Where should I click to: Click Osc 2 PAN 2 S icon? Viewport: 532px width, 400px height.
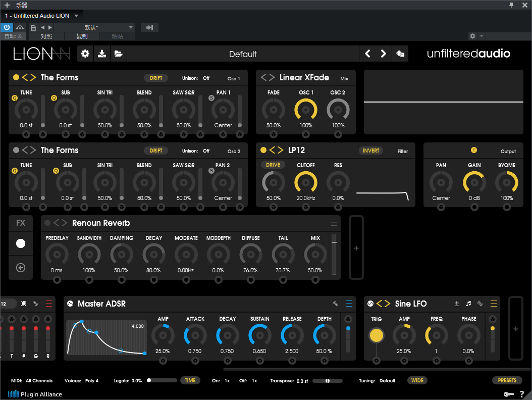coord(211,171)
